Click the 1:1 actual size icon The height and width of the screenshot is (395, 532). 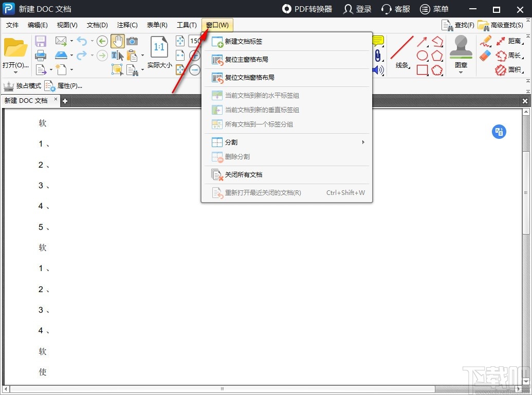pos(160,47)
